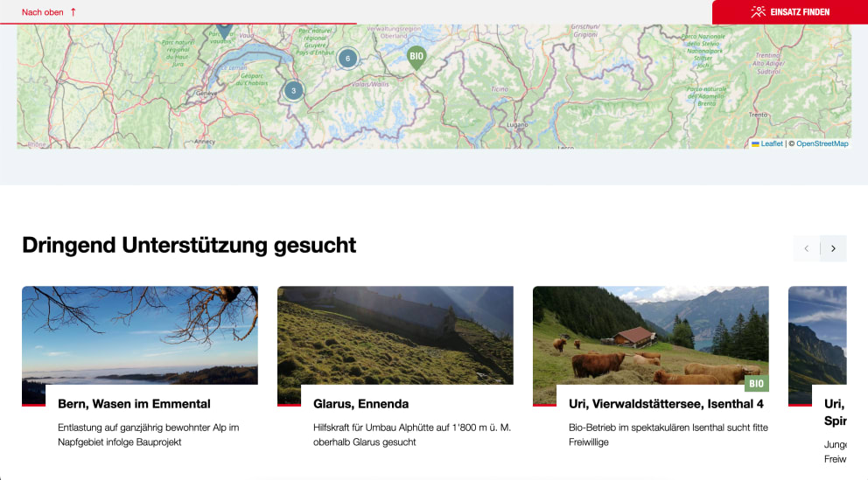The image size is (868, 480).
Task: Open the Uri Isenthal highland cattle photo
Action: (650, 335)
